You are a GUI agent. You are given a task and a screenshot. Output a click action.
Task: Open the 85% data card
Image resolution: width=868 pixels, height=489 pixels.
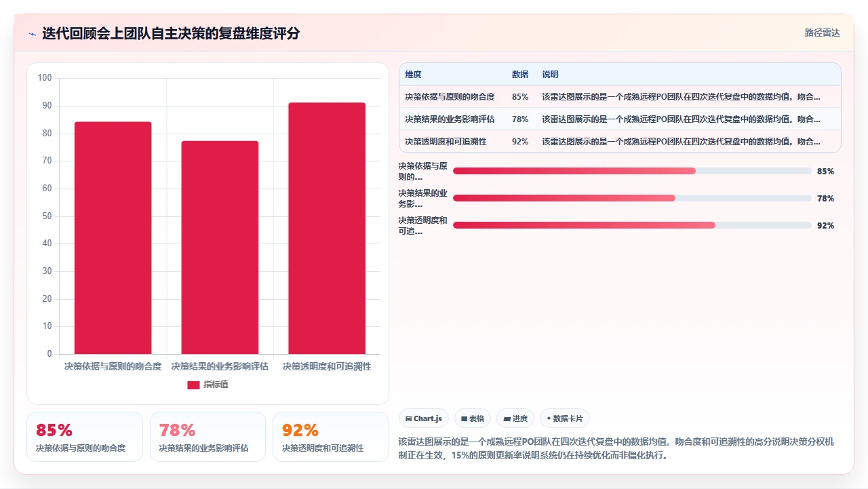coord(85,437)
